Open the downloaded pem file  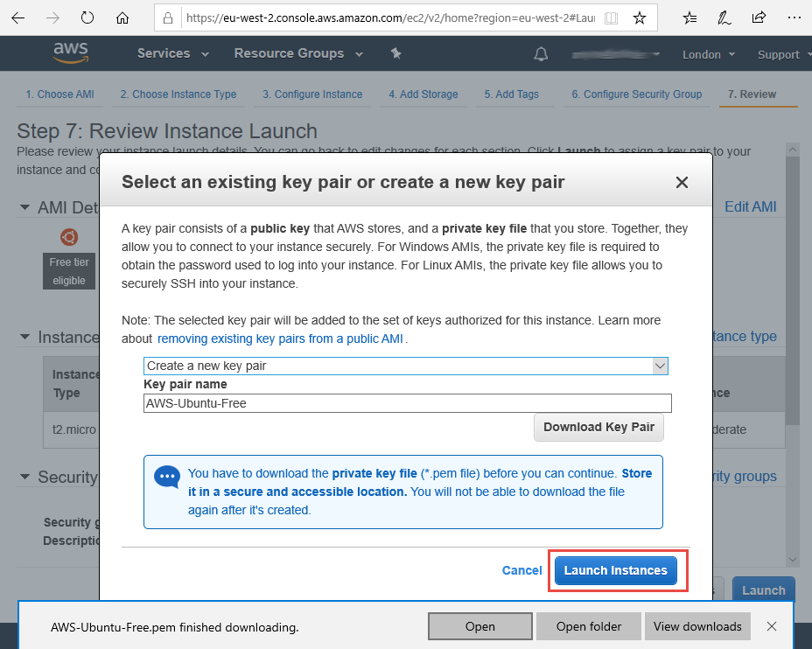(x=480, y=626)
